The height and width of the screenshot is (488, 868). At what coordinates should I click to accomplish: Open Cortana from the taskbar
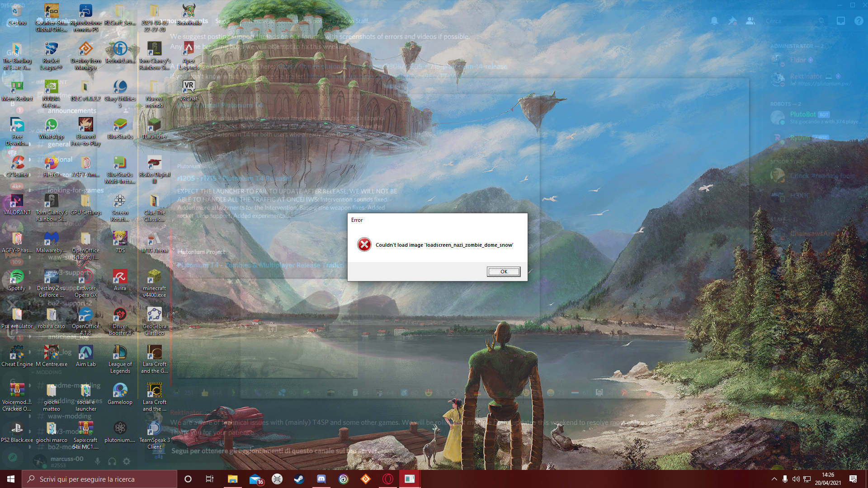pos(188,479)
